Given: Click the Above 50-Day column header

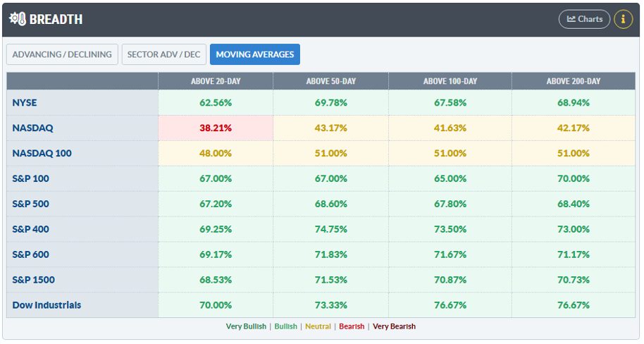Looking at the screenshot, I should (331, 81).
